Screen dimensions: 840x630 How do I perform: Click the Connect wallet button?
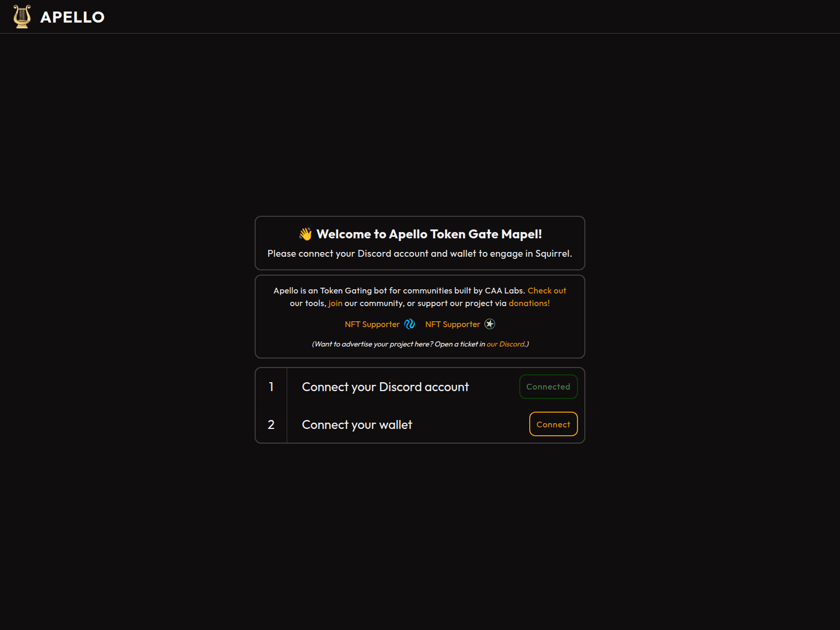[x=553, y=424]
